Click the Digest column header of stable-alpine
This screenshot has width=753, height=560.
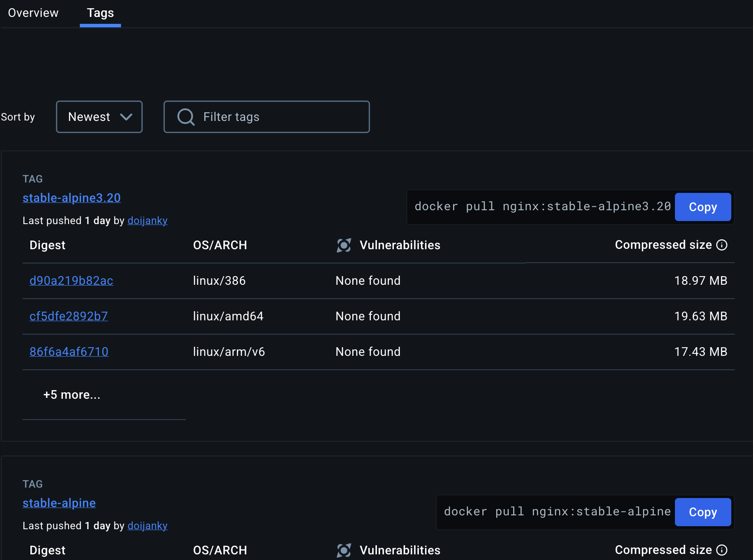click(47, 550)
